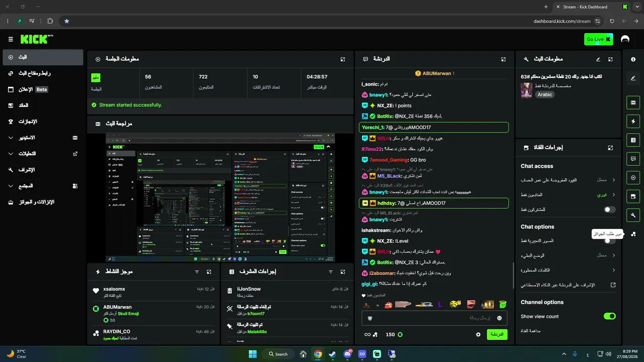The width and height of the screenshot is (644, 362).
Task: Open الكلمات المحظورة banned words setting
Action: (568, 270)
